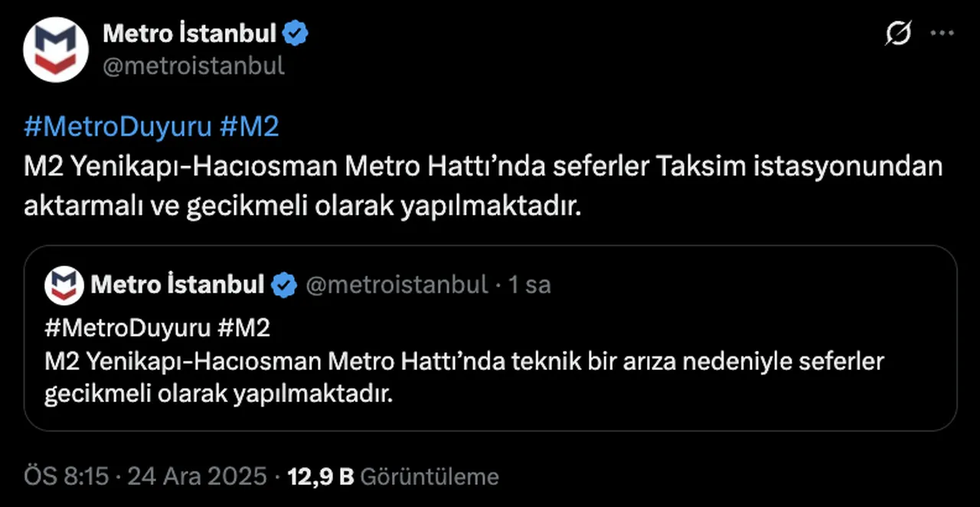This screenshot has width=980, height=507.
Task: Open Grok analysis via the slashed-circle icon
Action: [898, 33]
